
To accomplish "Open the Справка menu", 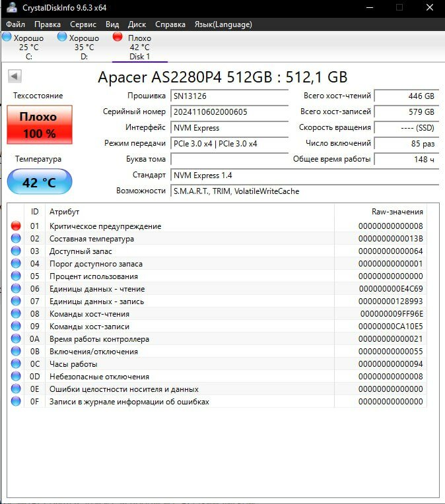I will [x=170, y=24].
